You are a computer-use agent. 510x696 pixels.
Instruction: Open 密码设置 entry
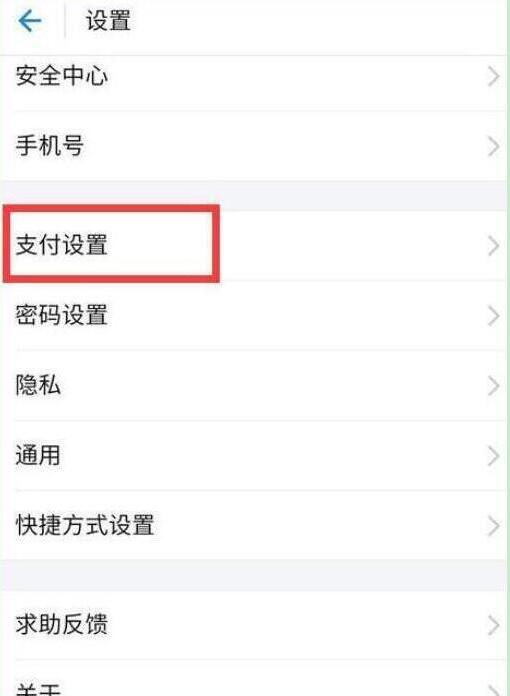253,316
